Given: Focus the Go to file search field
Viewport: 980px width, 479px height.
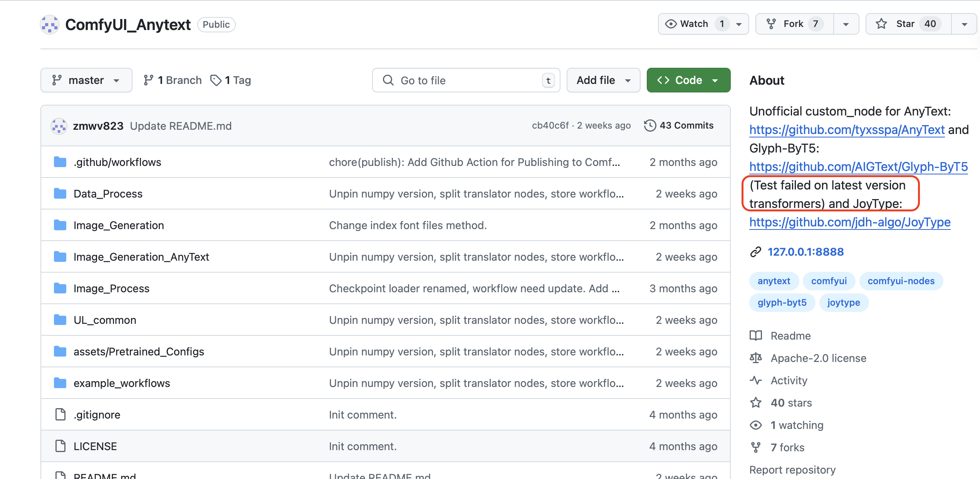Looking at the screenshot, I should [466, 80].
